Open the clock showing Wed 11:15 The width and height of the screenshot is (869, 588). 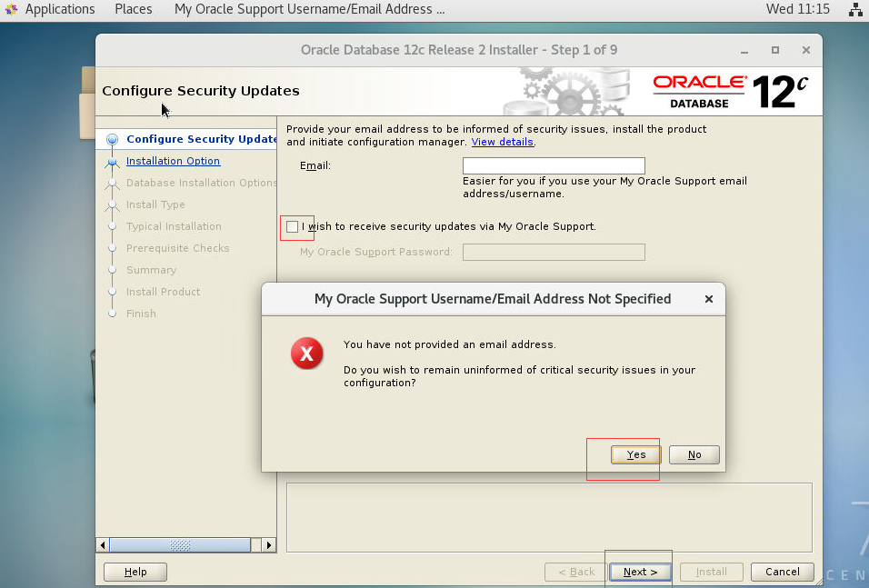(797, 9)
